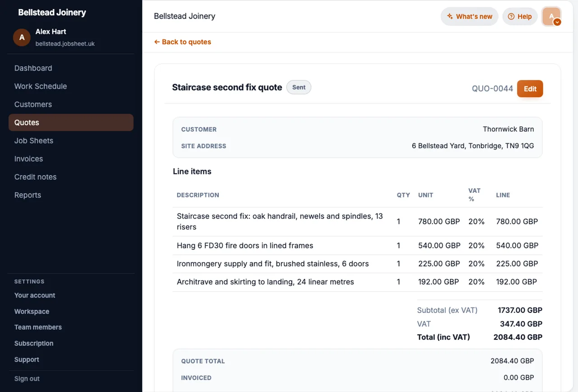Go back to quotes list
The height and width of the screenshot is (392, 578).
point(182,42)
